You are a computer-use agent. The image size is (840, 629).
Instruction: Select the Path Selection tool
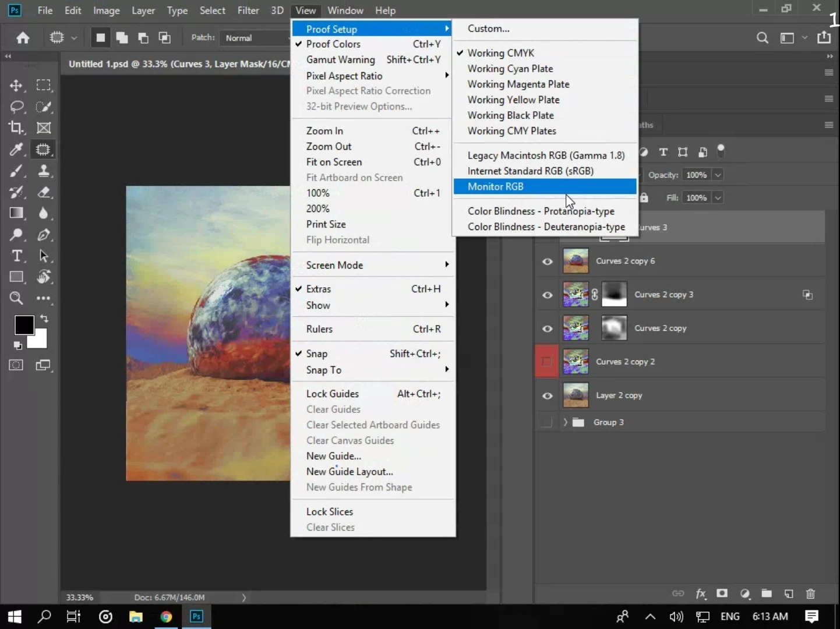43,256
